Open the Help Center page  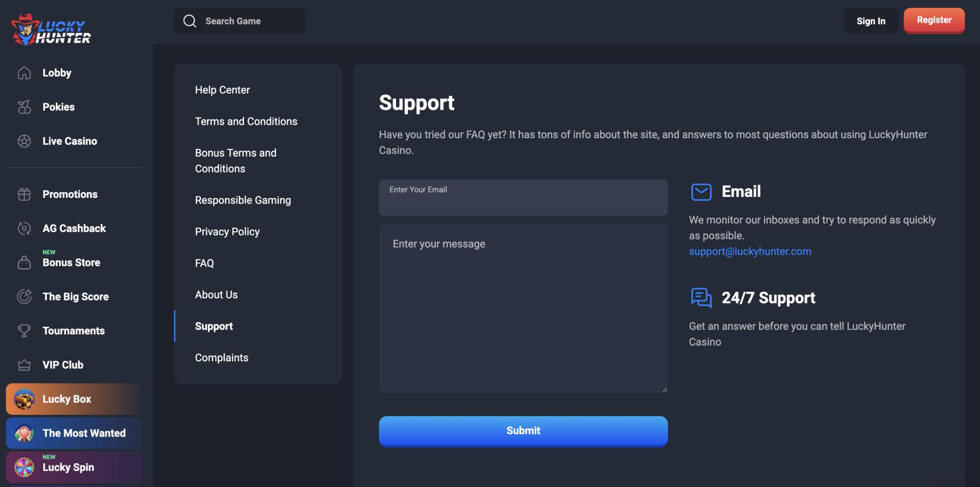(x=222, y=90)
